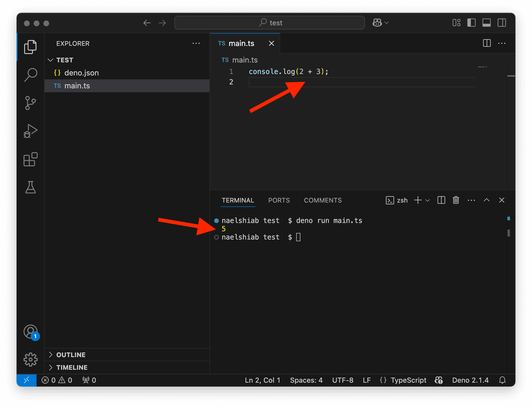Click main.ts in the breadcrumb
This screenshot has height=407, width=532.
point(245,60)
